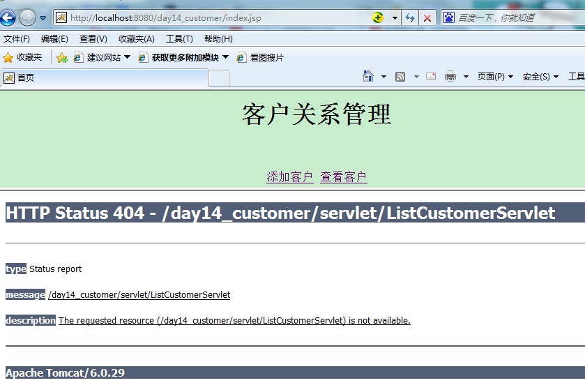Image resolution: width=585 pixels, height=392 pixels.
Task: Open the 安全(S) command menu
Action: [540, 77]
